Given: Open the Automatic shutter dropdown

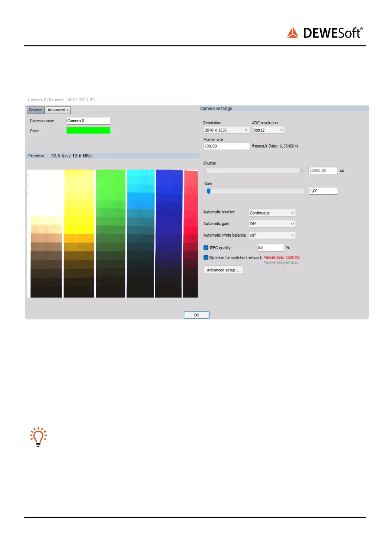Looking at the screenshot, I should tap(272, 213).
